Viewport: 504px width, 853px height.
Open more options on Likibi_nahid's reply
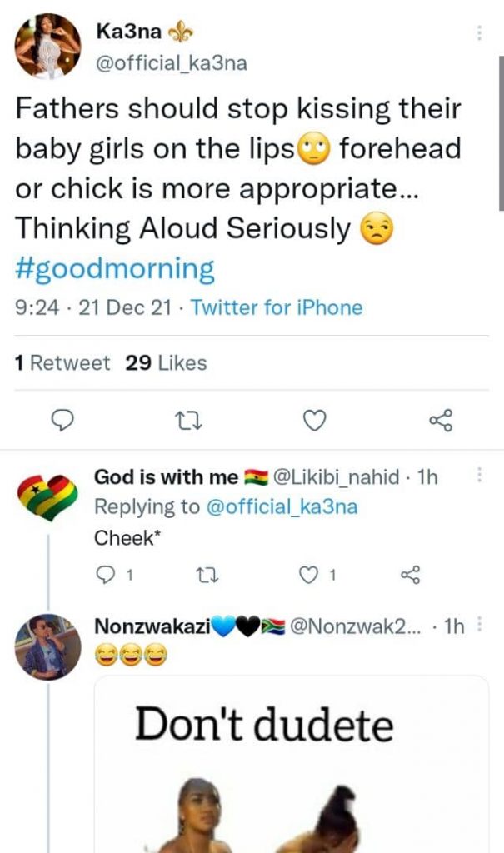(x=479, y=476)
